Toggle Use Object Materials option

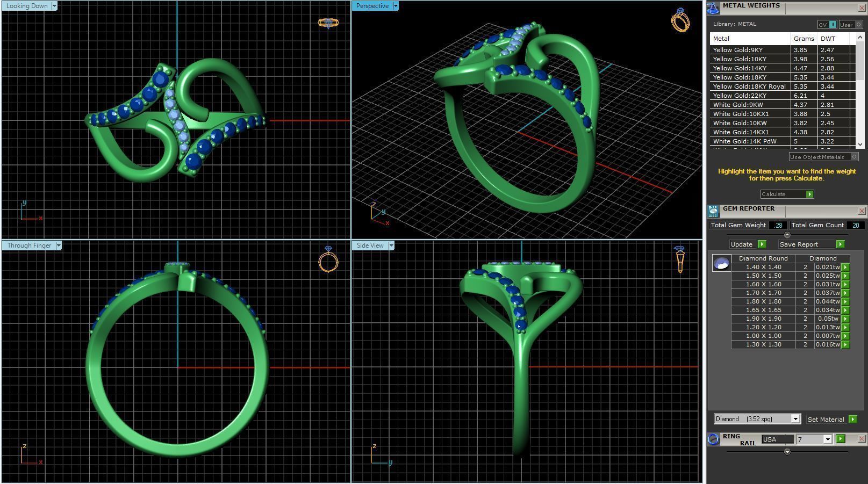click(x=823, y=157)
